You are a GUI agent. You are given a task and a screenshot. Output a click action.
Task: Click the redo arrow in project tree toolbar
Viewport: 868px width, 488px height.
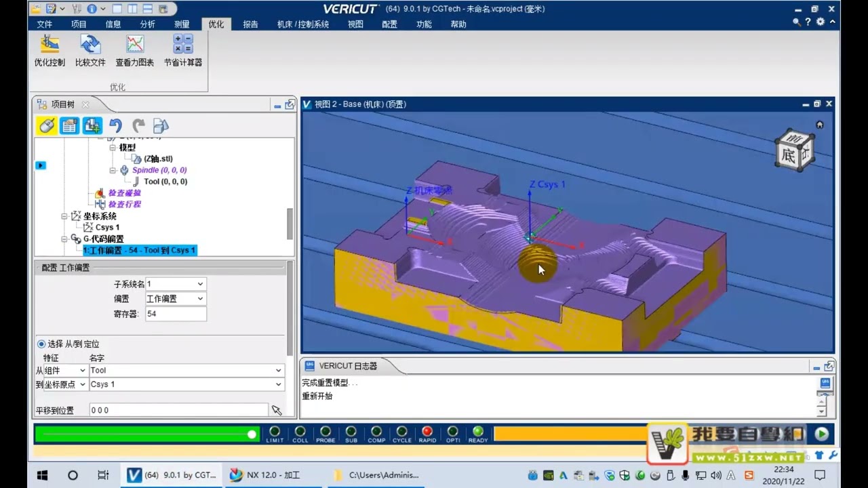138,125
